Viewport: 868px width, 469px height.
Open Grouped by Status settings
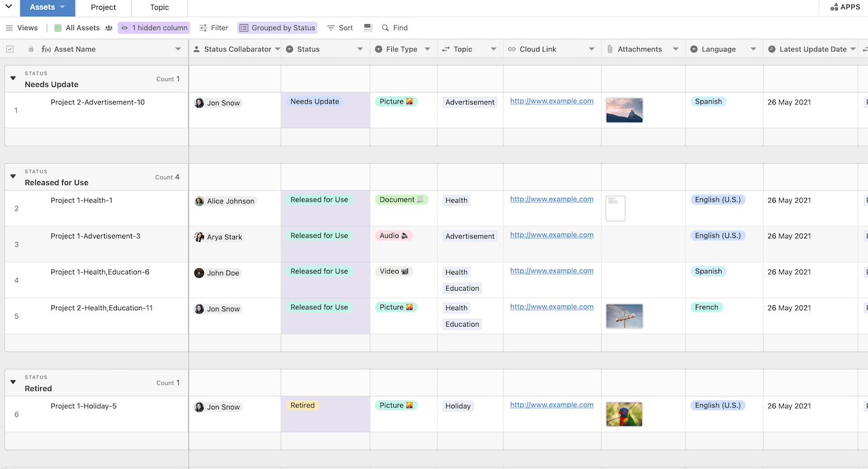tap(277, 28)
